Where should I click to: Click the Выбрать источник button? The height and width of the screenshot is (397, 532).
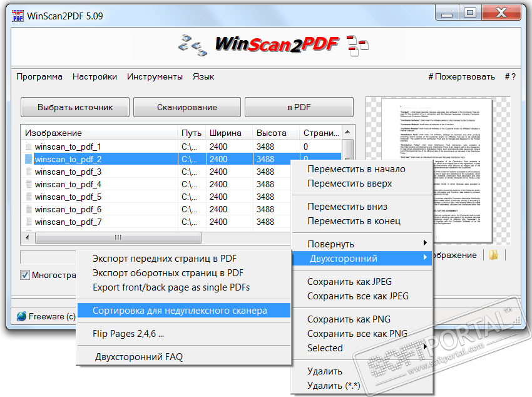[75, 107]
